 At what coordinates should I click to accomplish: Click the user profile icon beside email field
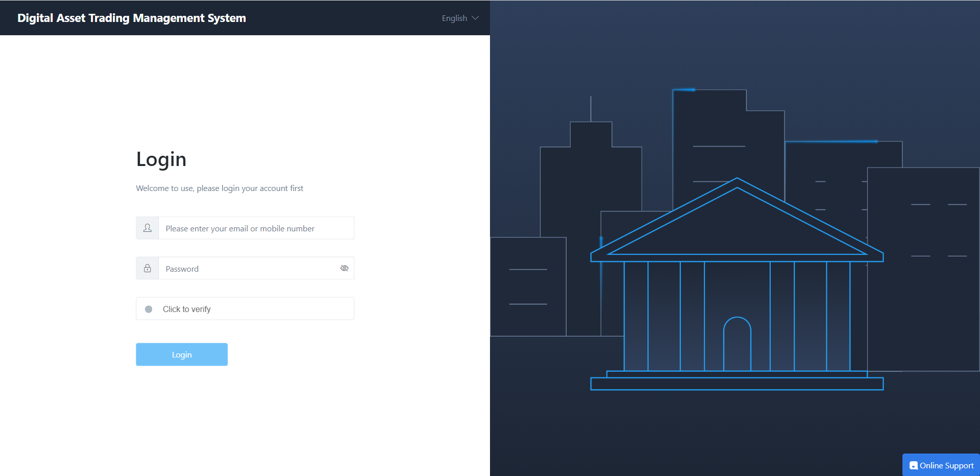click(148, 228)
